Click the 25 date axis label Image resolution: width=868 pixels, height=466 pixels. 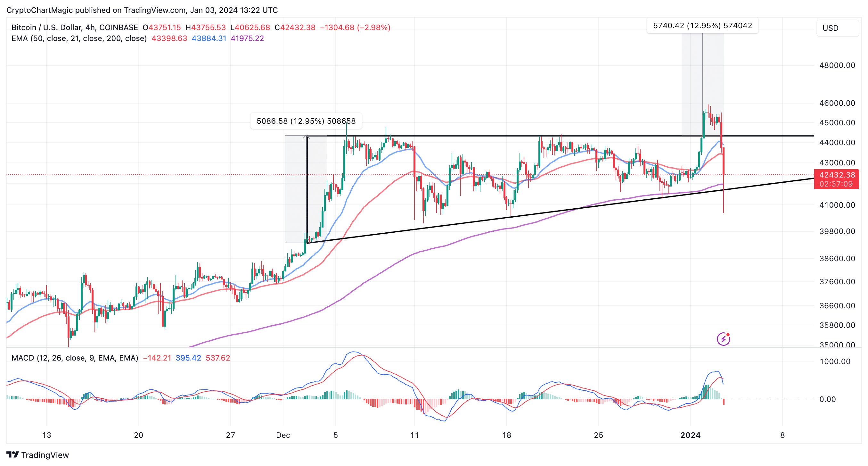point(598,435)
